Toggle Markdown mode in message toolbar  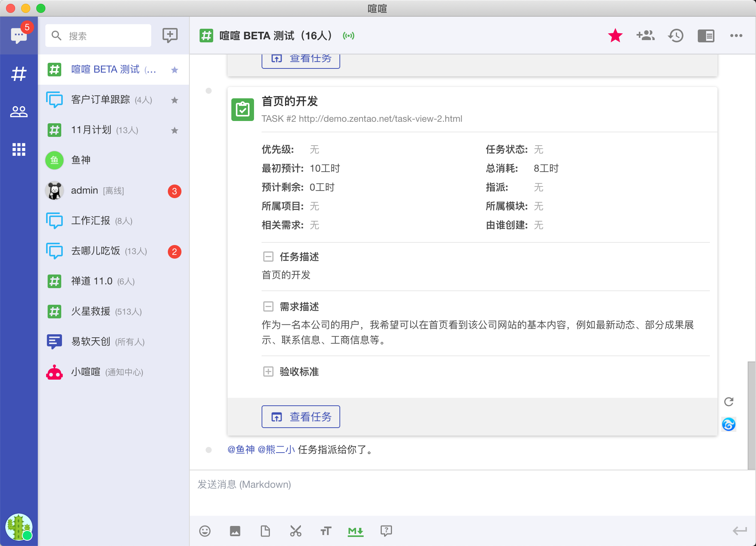tap(355, 531)
